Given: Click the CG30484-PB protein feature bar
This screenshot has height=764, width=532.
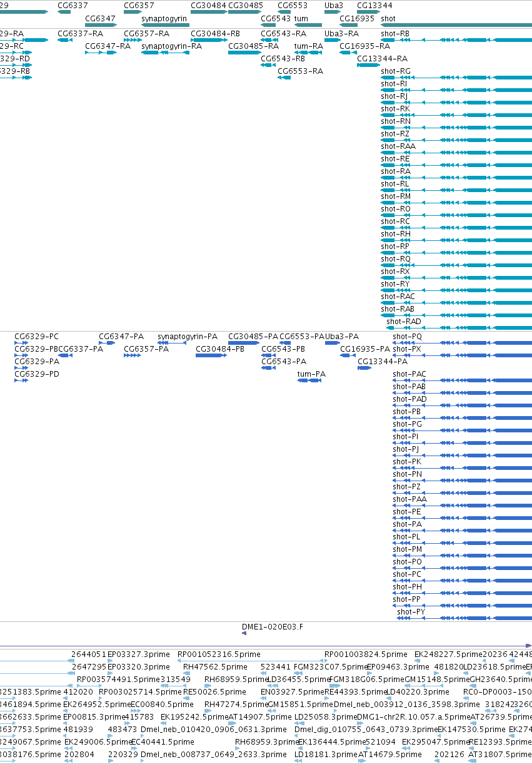Looking at the screenshot, I should (x=211, y=355).
